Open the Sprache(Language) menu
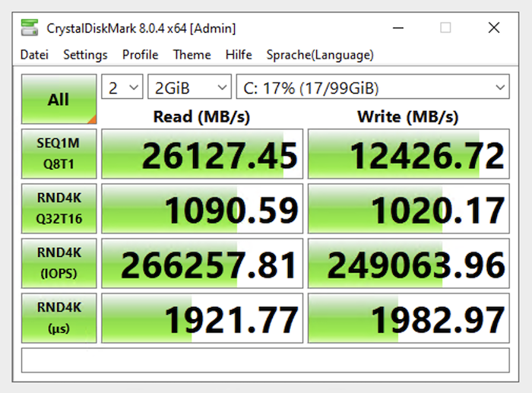This screenshot has width=532, height=393. click(x=320, y=55)
